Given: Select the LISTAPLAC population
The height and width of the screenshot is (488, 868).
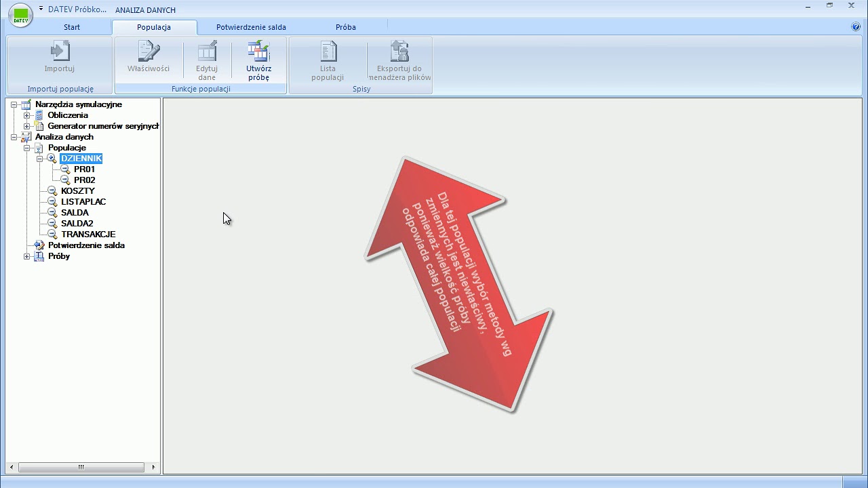Looking at the screenshot, I should tap(83, 202).
